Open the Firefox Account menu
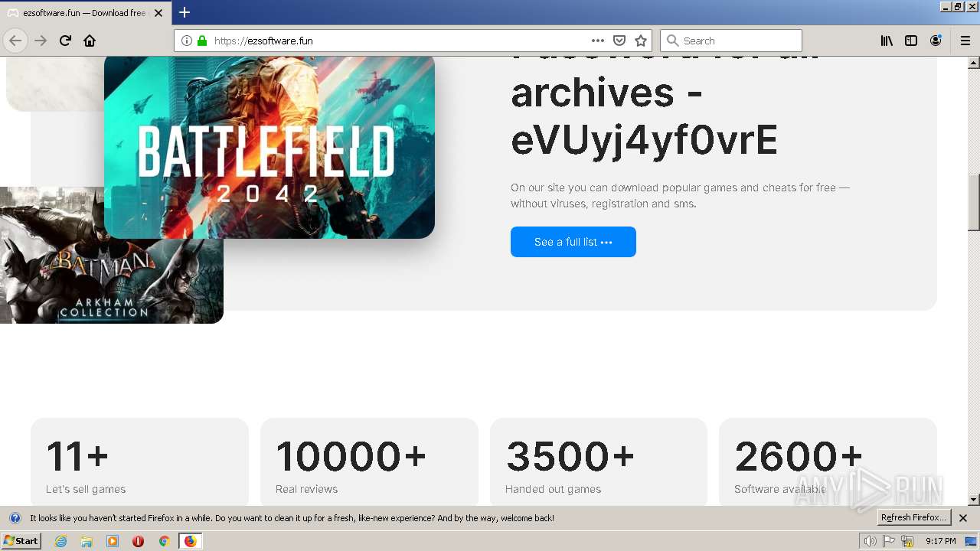Viewport: 980px width, 551px height. tap(936, 41)
